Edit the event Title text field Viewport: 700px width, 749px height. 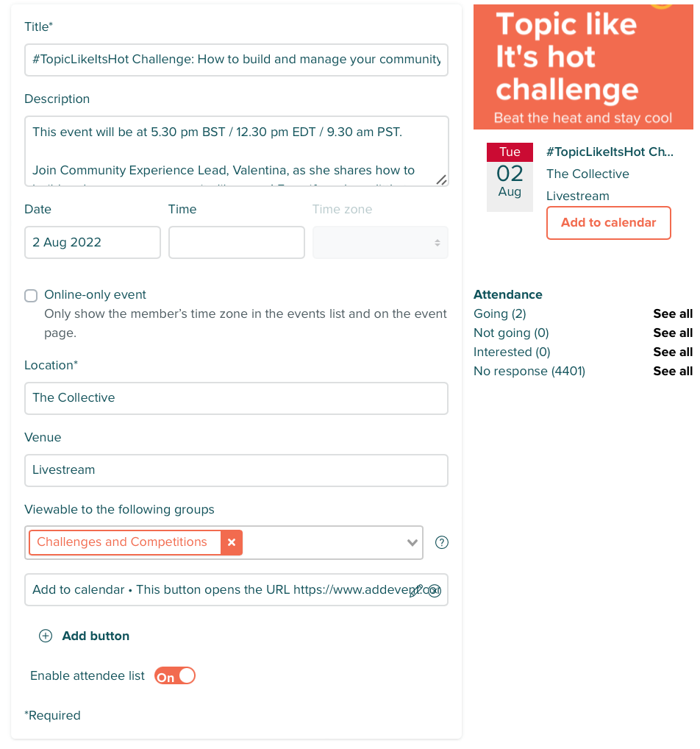(236, 60)
